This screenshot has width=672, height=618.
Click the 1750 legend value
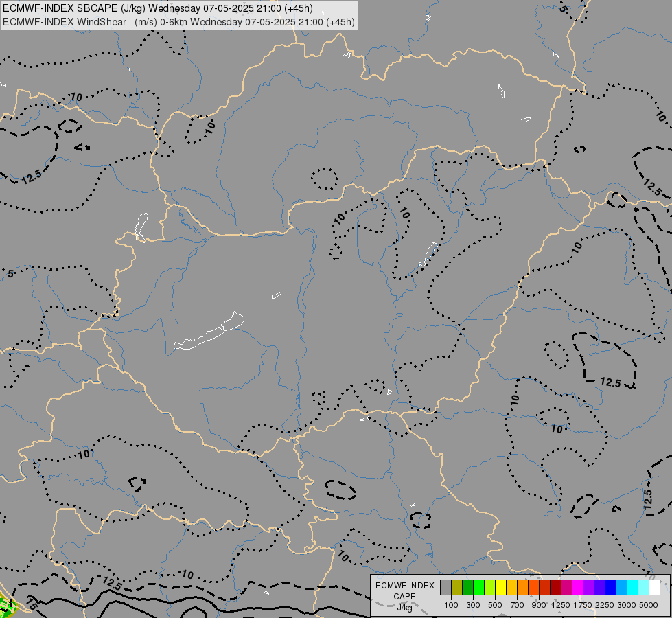[x=583, y=605]
